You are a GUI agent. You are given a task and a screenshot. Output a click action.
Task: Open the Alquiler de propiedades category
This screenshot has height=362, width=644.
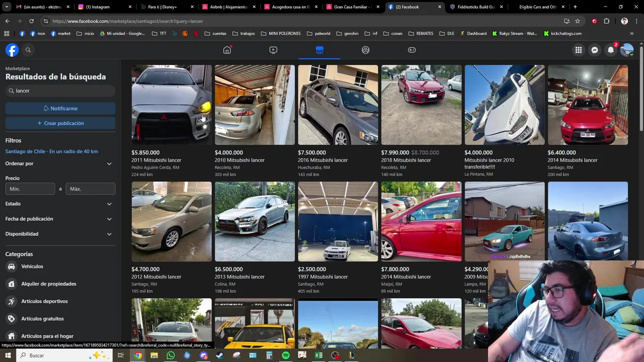(60, 284)
